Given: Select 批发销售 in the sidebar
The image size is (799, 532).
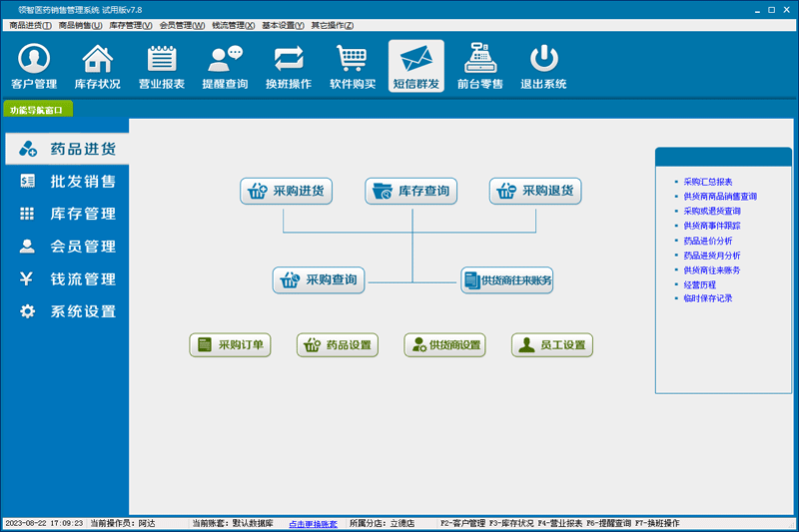Looking at the screenshot, I should point(67,182).
